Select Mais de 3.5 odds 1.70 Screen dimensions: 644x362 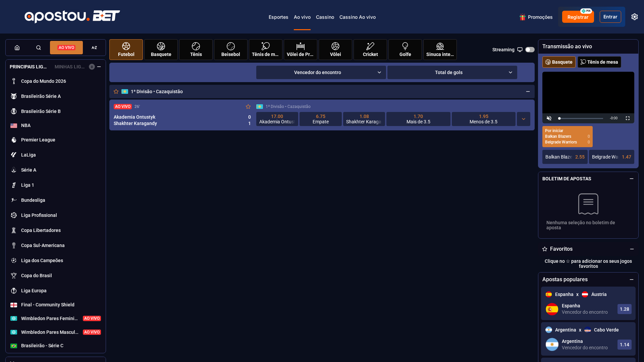coord(418,119)
